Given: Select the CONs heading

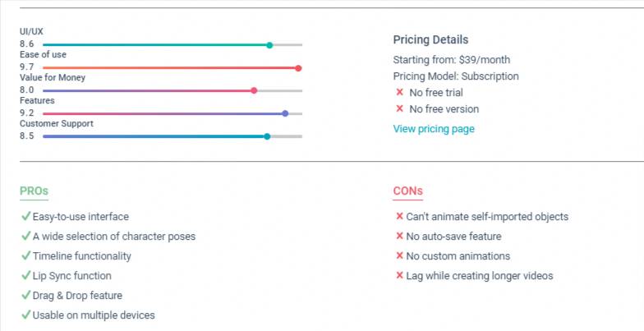Looking at the screenshot, I should coord(407,191).
